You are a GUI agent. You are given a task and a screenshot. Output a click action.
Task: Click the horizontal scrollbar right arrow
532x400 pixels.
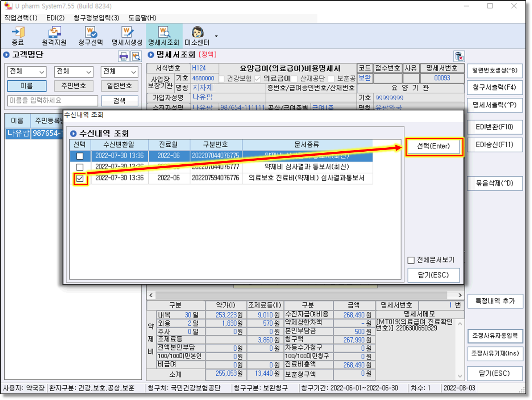(460, 295)
